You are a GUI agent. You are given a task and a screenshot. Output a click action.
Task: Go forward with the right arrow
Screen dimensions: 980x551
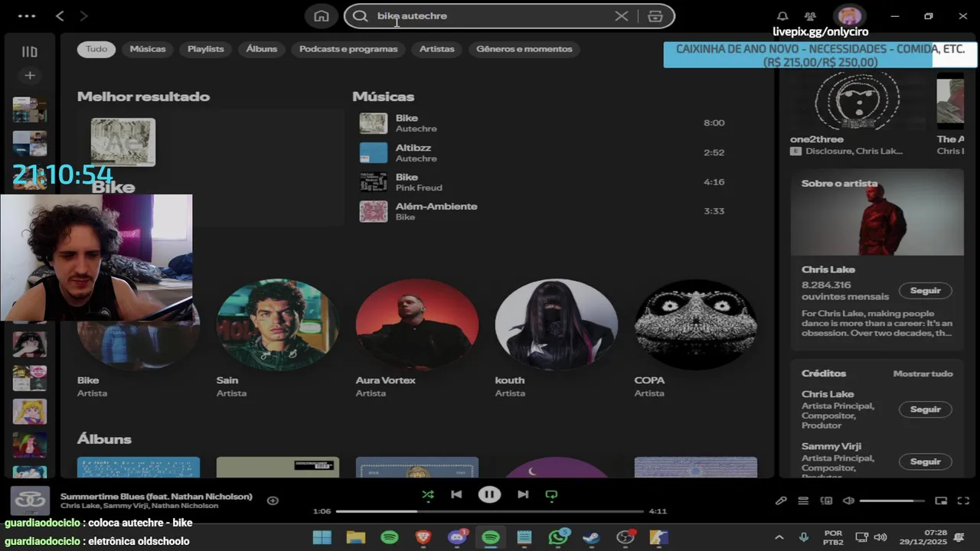pyautogui.click(x=83, y=15)
